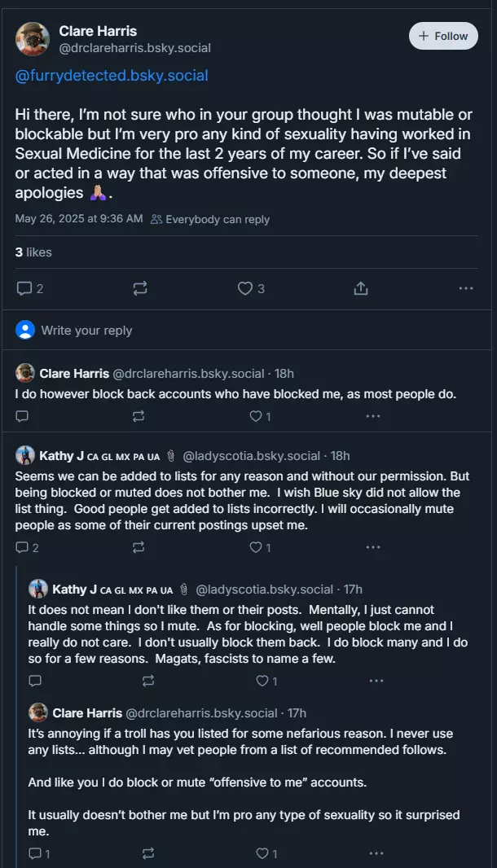Open more options on the block back reply
The image size is (497, 868).
point(373,416)
